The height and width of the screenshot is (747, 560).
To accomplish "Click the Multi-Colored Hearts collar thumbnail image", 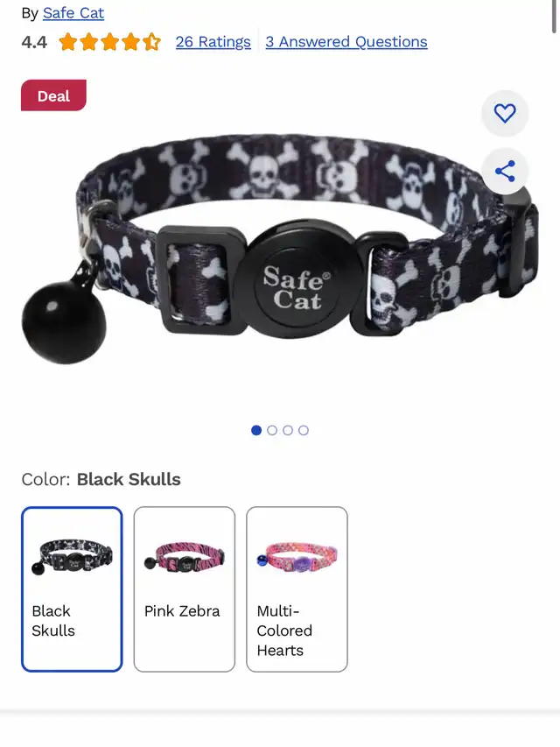I will coord(297,556).
